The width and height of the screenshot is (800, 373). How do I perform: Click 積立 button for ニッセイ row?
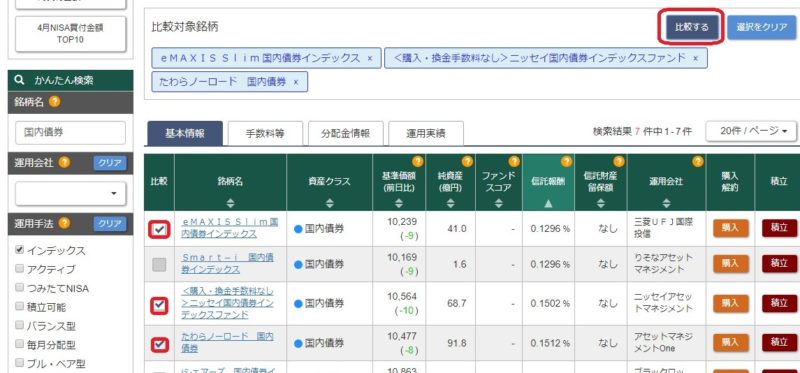[780, 303]
